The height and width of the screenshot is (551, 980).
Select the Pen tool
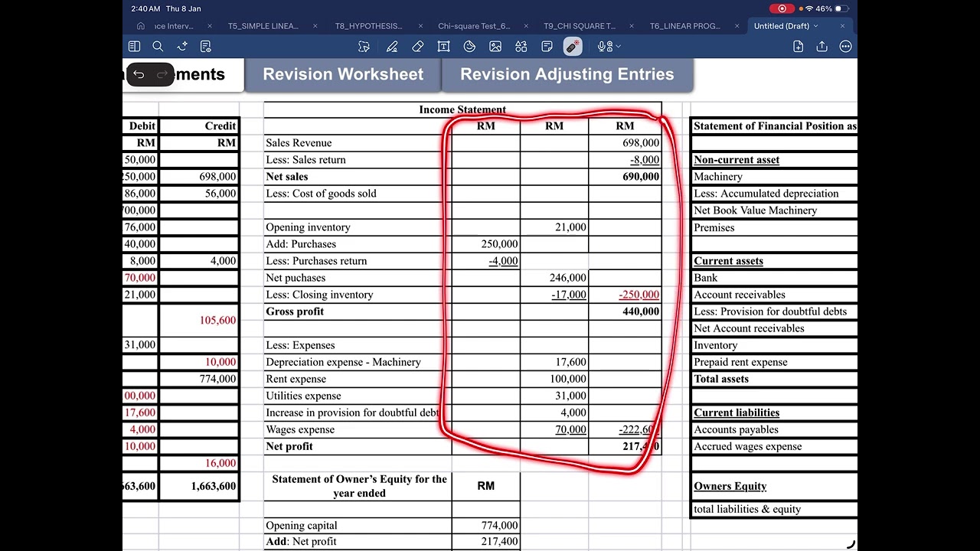point(392,47)
